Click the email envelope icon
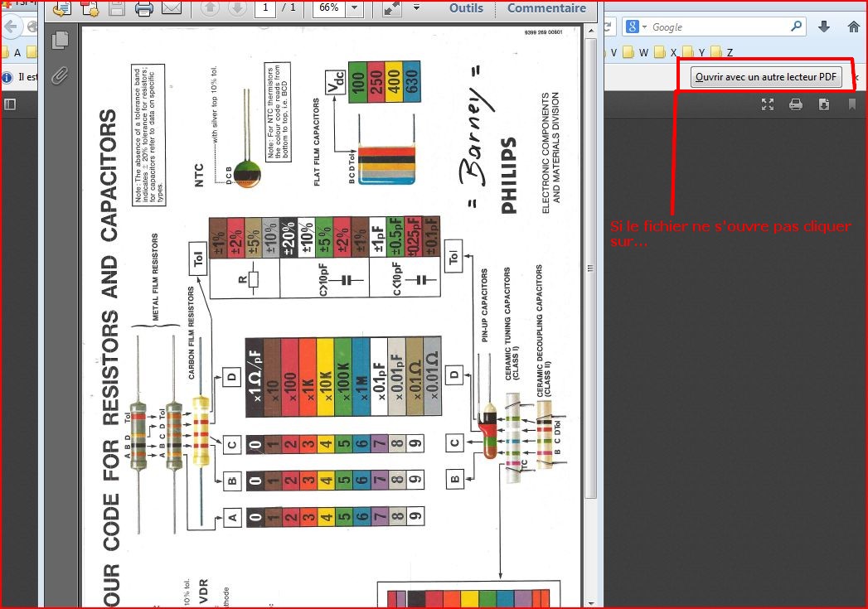 (171, 9)
